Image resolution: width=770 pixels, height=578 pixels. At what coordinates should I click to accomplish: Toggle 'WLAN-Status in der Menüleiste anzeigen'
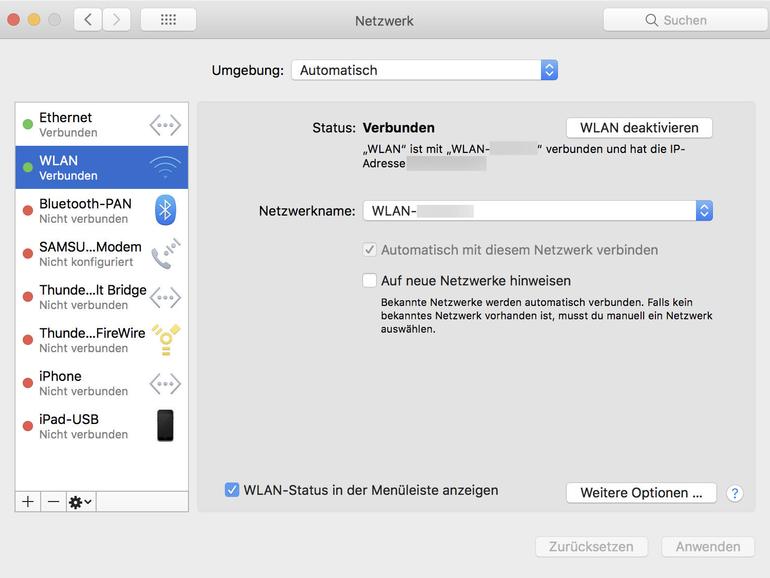232,490
